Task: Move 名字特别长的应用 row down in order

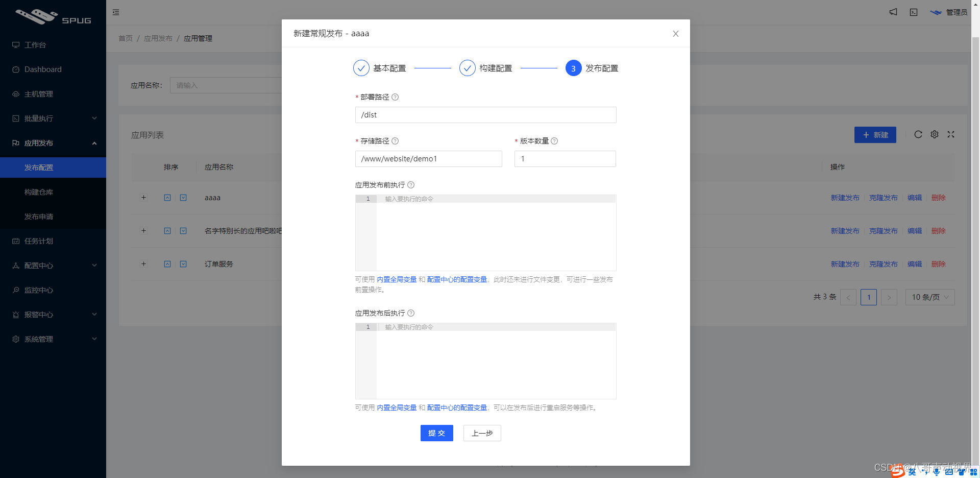Action: [183, 231]
